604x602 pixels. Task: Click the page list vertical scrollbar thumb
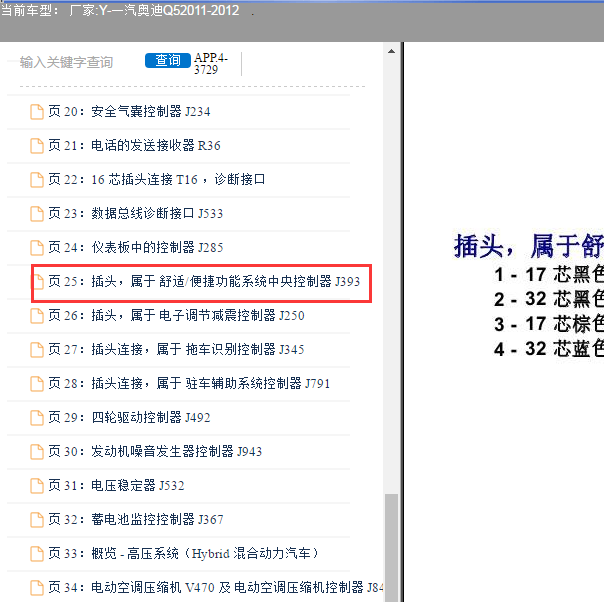pos(391,547)
